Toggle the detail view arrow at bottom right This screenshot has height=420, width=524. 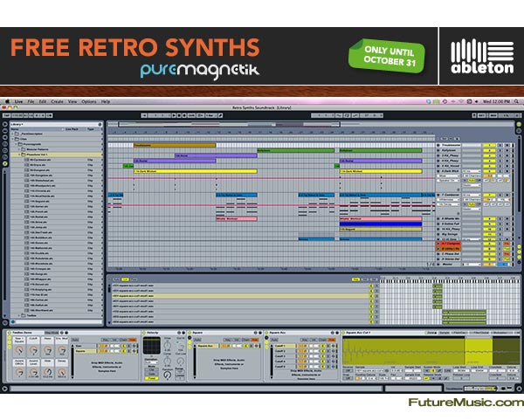point(519,389)
